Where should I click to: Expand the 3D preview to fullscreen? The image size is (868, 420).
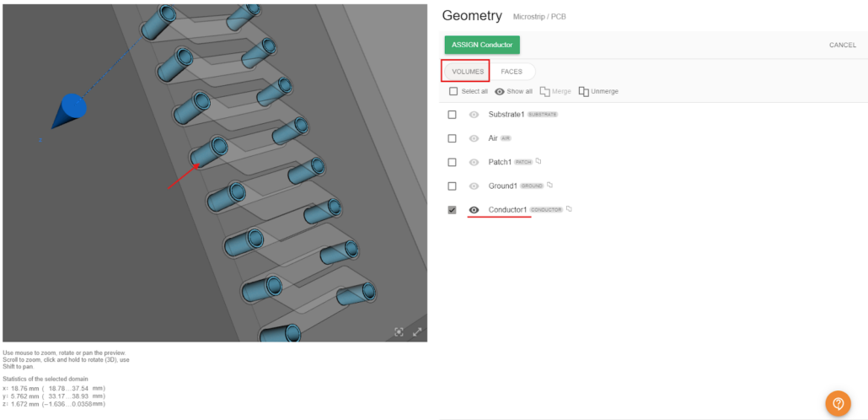[x=416, y=331]
